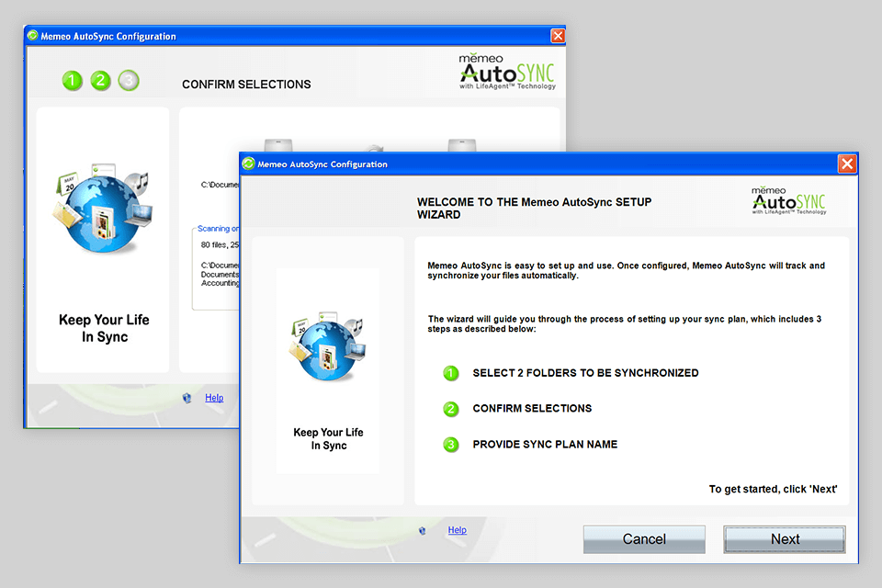882x588 pixels.
Task: Close the back Confirm Selections window
Action: (558, 36)
